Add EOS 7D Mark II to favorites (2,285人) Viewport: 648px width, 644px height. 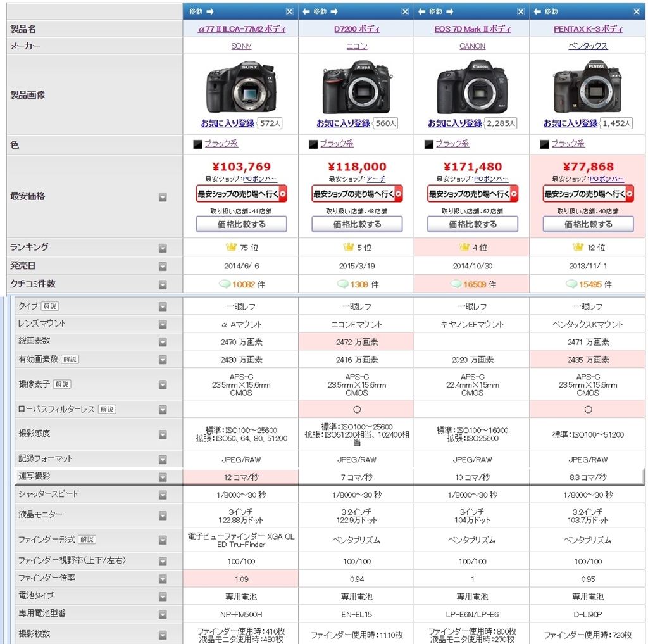(454, 123)
